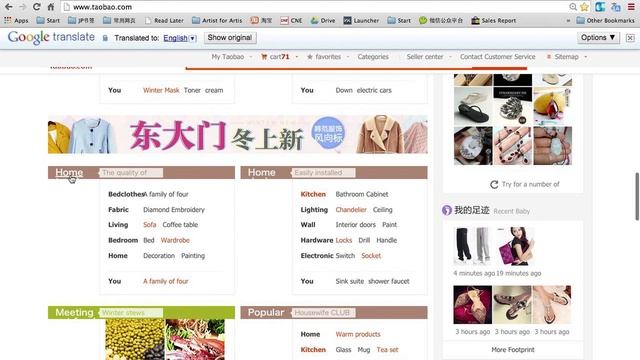Click the shower faucet link
Viewport: 640px width, 360px height.
click(389, 281)
